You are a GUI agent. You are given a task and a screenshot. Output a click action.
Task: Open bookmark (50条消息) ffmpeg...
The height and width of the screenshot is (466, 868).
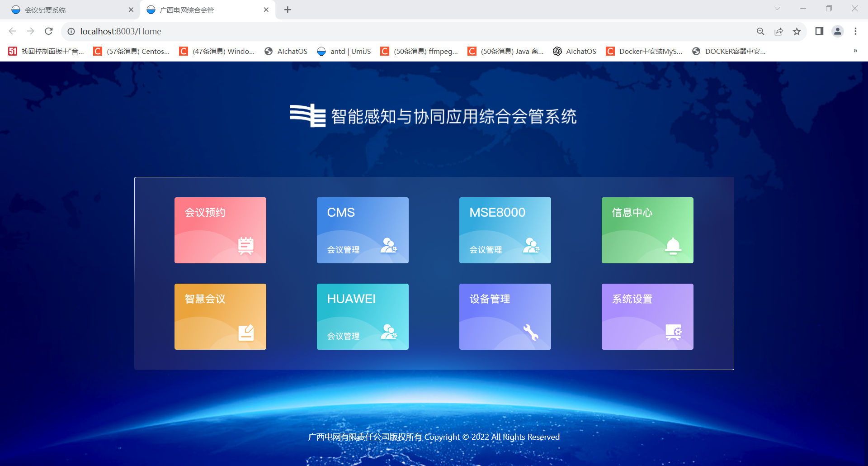[x=419, y=51]
